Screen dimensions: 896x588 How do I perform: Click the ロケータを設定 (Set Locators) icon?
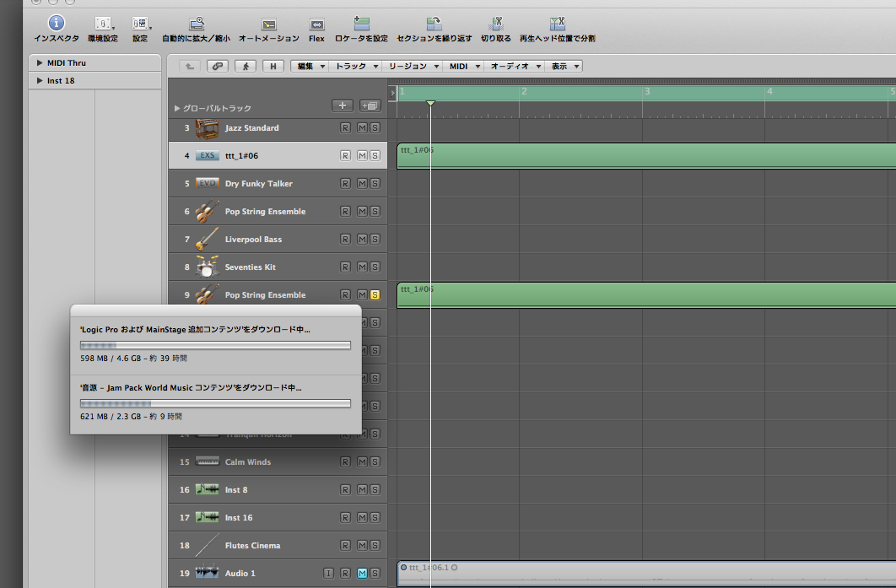[361, 24]
